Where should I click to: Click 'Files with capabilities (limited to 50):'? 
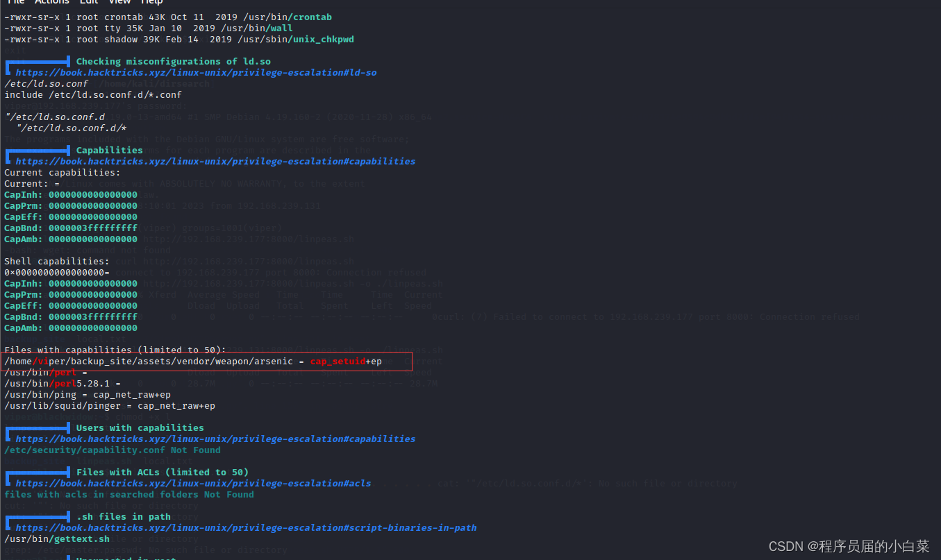tap(115, 350)
